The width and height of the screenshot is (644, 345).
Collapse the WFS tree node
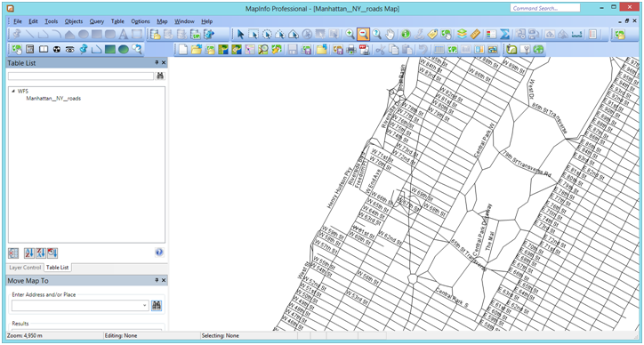click(x=13, y=92)
